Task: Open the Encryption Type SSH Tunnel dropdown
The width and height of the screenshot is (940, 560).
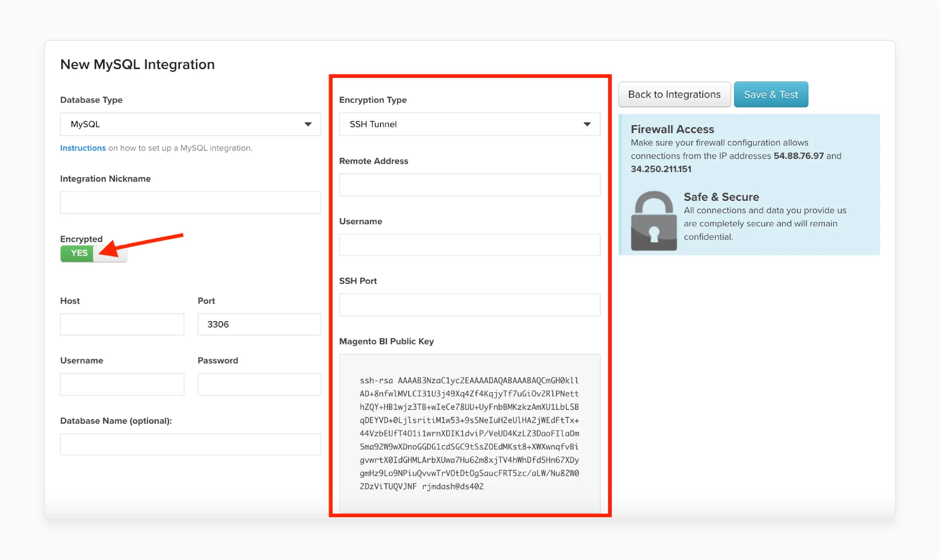Action: [x=469, y=124]
